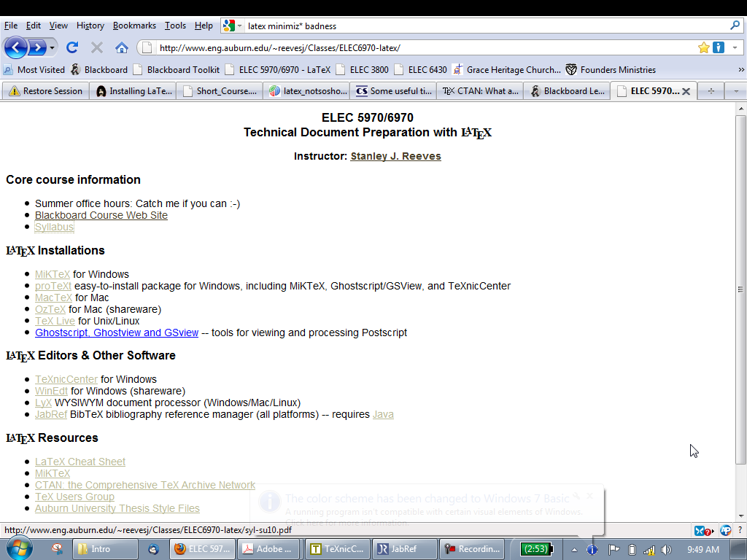Open the Java link

[383, 415]
